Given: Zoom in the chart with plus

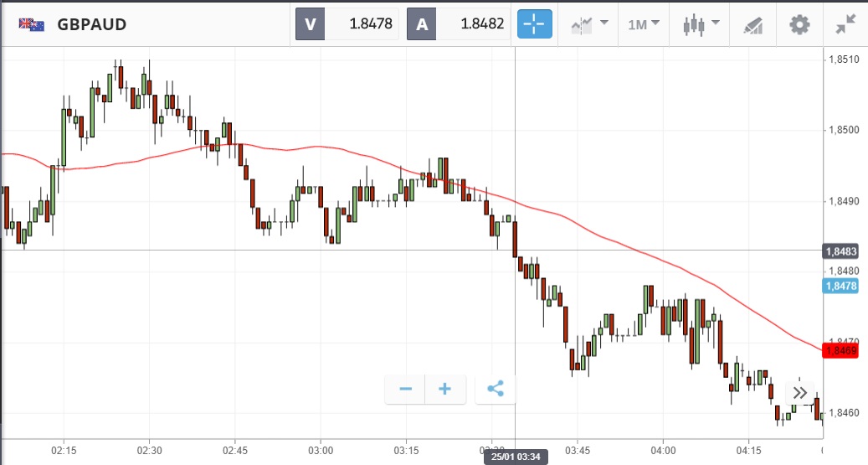Looking at the screenshot, I should [445, 389].
